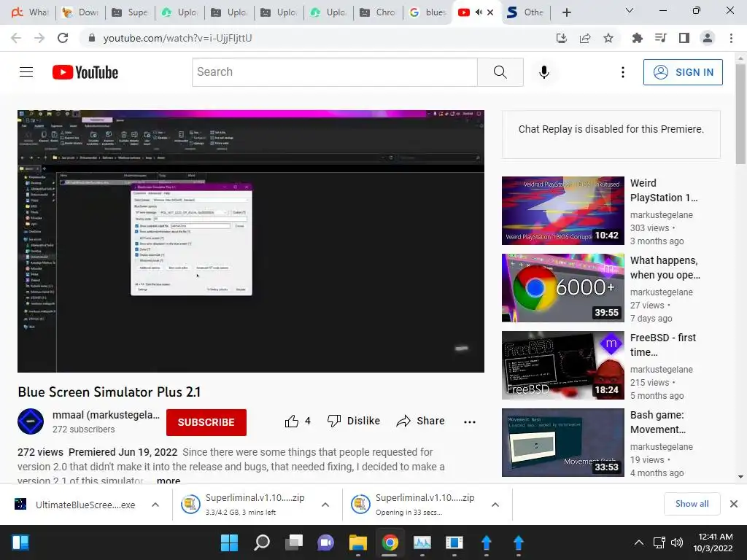Open Widgets icon at taskbar left
This screenshot has height=560, width=747.
point(20,542)
